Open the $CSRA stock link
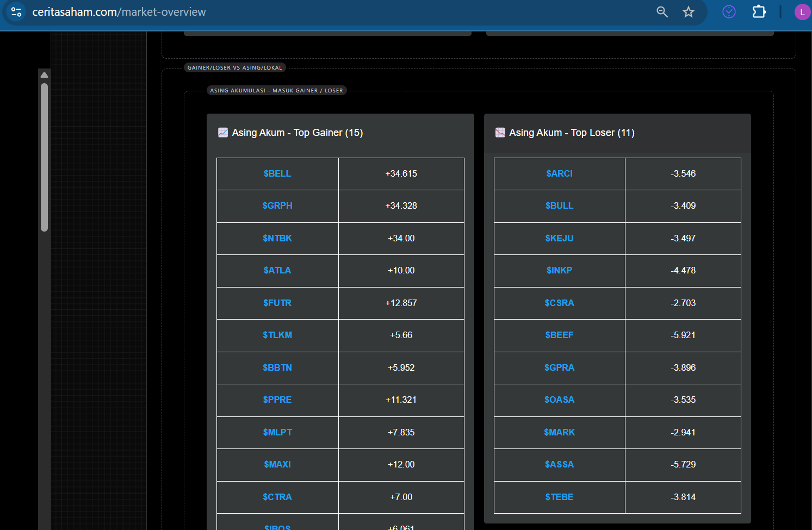The width and height of the screenshot is (812, 530). click(560, 303)
